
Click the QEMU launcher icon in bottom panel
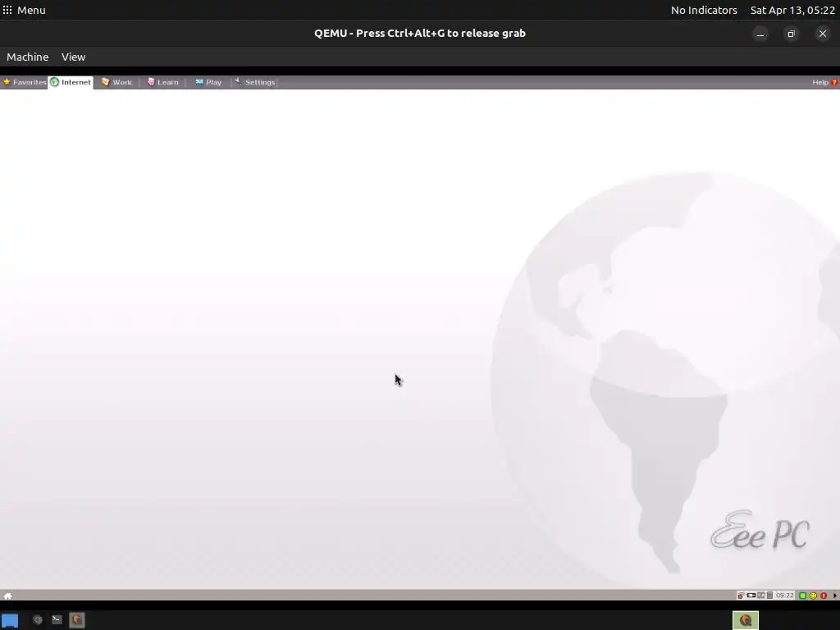77,620
